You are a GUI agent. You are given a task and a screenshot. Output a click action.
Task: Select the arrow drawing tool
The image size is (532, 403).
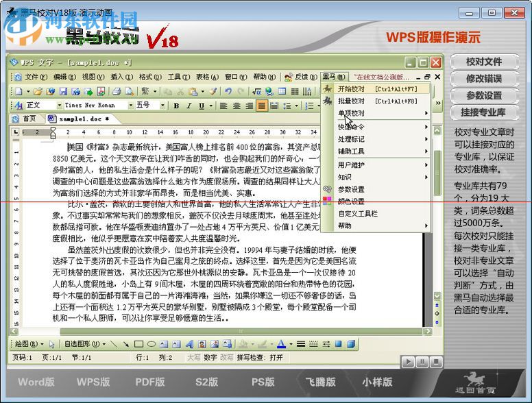[126, 344]
